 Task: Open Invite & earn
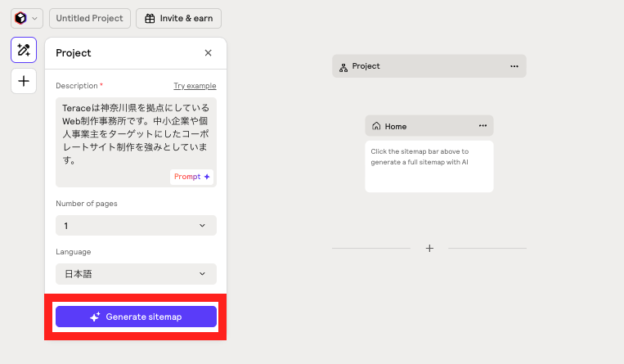(x=178, y=18)
